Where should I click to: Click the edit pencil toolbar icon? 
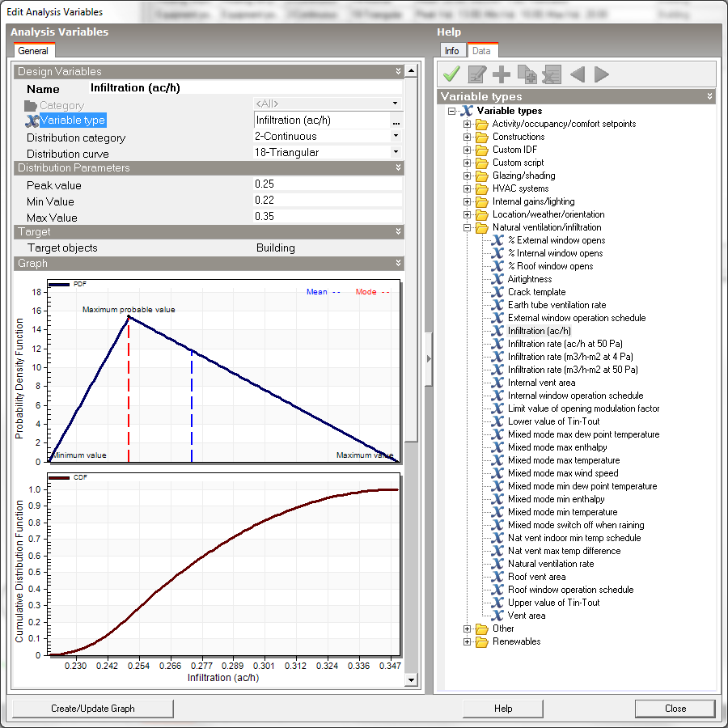476,74
